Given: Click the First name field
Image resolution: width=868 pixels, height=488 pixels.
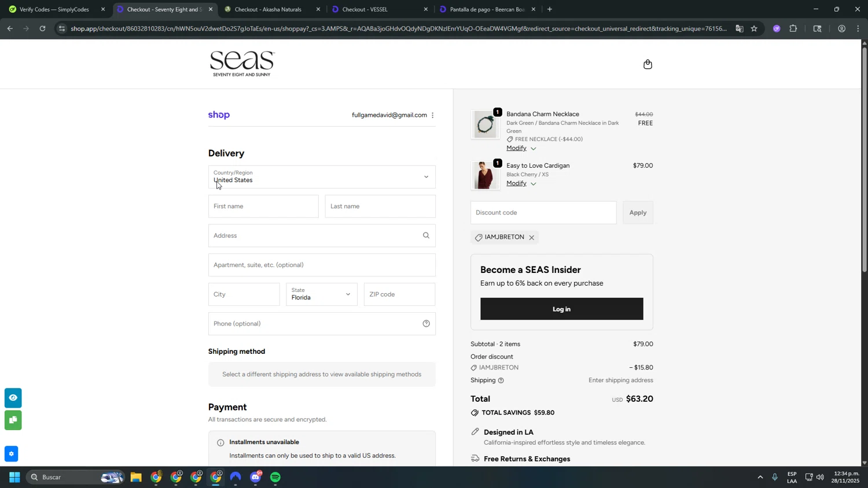Looking at the screenshot, I should coord(263,206).
